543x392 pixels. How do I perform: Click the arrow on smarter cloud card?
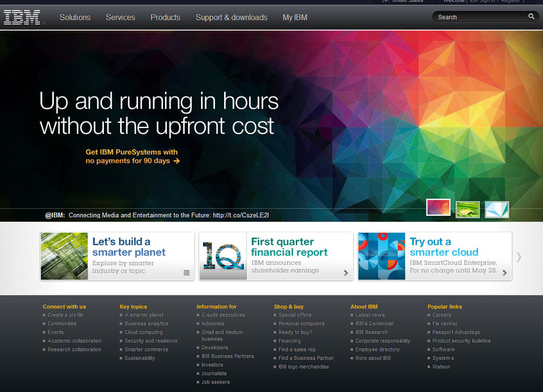coord(505,272)
